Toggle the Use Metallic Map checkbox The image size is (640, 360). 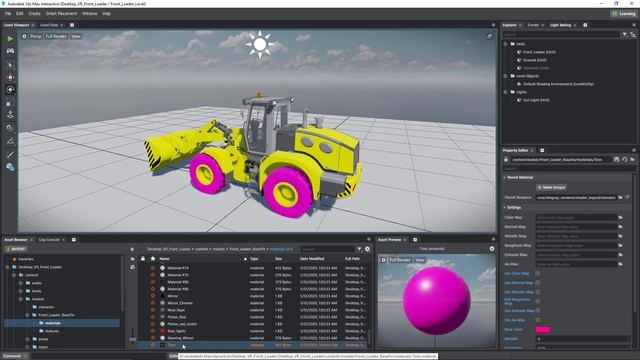point(538,292)
